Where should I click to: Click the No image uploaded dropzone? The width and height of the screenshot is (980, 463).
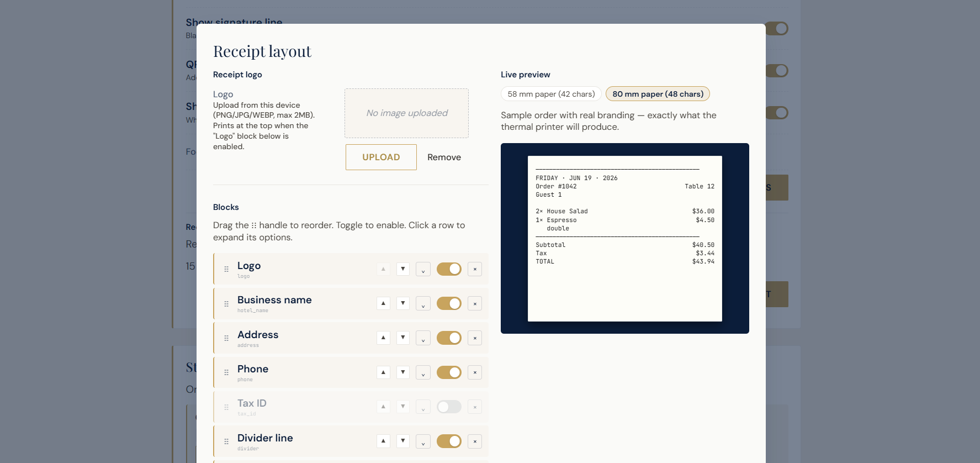pyautogui.click(x=406, y=113)
